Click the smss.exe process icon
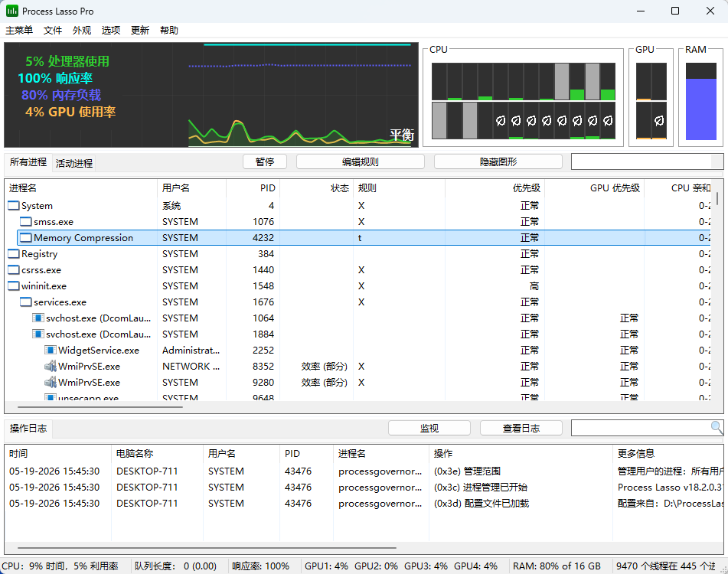The height and width of the screenshot is (574, 728). (26, 222)
